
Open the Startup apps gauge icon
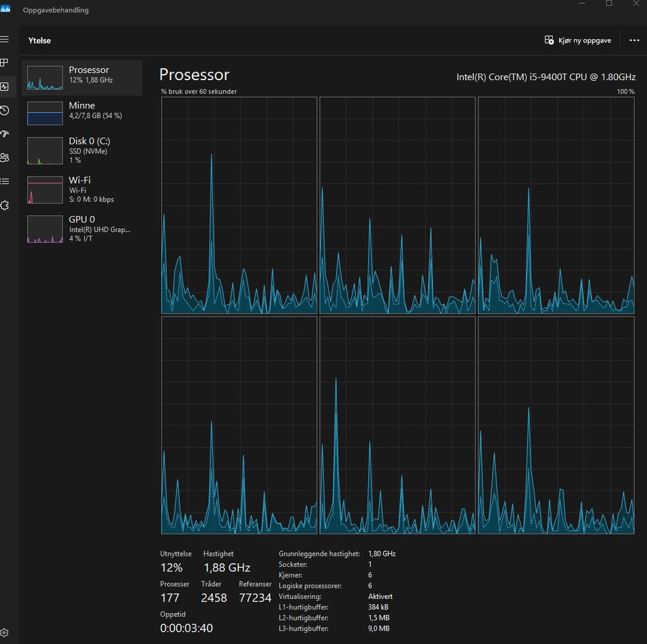(5, 134)
